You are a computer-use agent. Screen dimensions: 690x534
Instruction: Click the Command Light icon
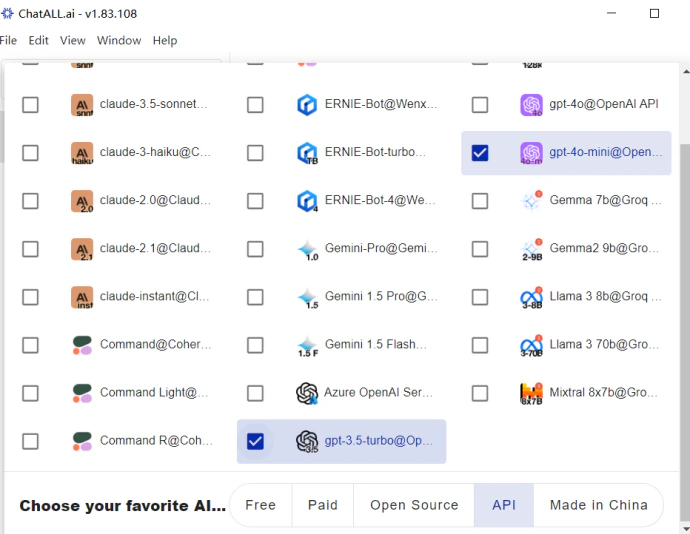pos(82,393)
